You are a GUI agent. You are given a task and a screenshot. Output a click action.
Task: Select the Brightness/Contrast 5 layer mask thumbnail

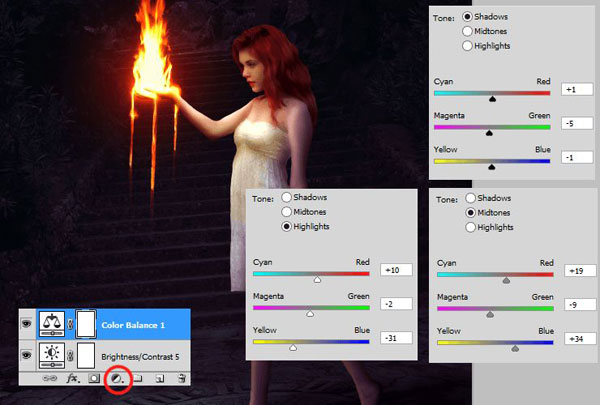(x=86, y=356)
